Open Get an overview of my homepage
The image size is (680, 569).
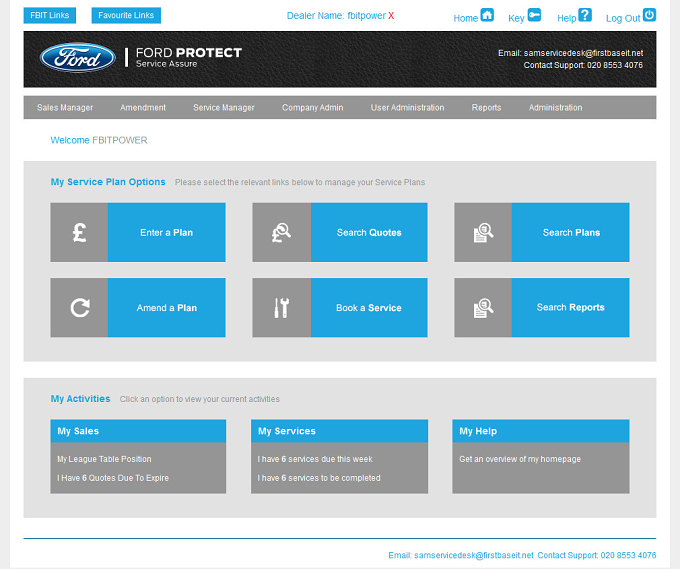click(x=520, y=459)
